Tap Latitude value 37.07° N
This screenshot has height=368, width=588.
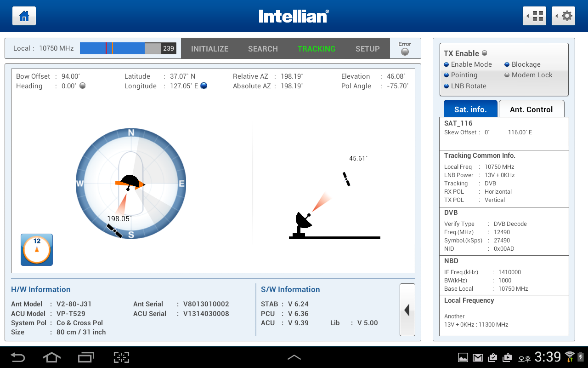[x=183, y=76]
